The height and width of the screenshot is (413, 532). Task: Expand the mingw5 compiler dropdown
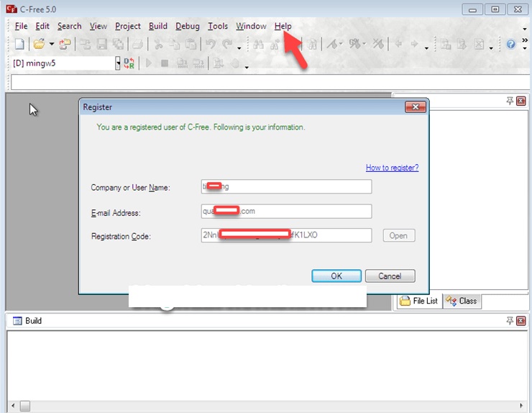point(118,63)
